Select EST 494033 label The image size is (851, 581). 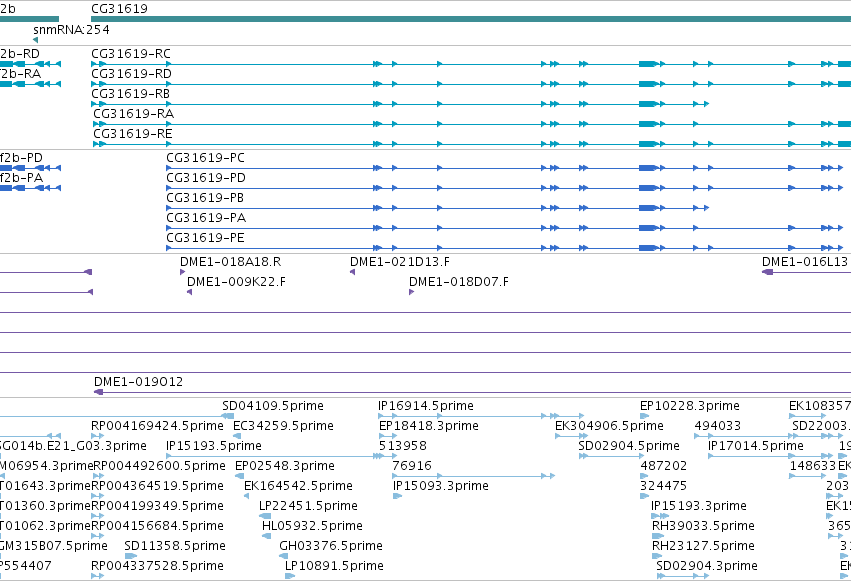717,426
